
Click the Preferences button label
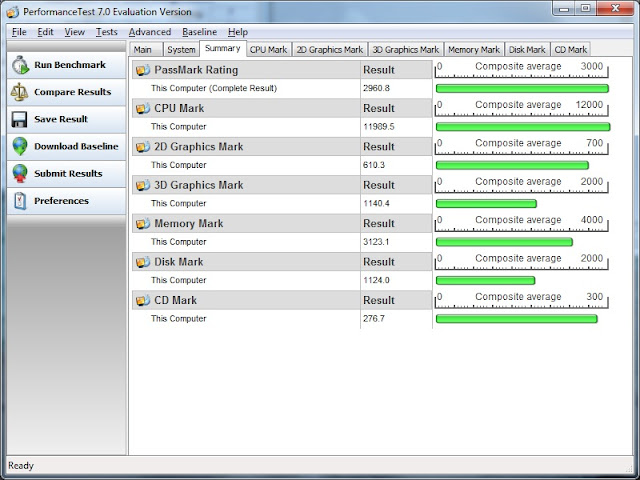tap(61, 201)
